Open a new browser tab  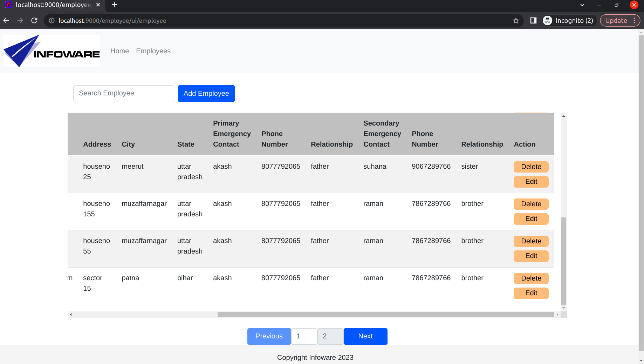coord(114,5)
